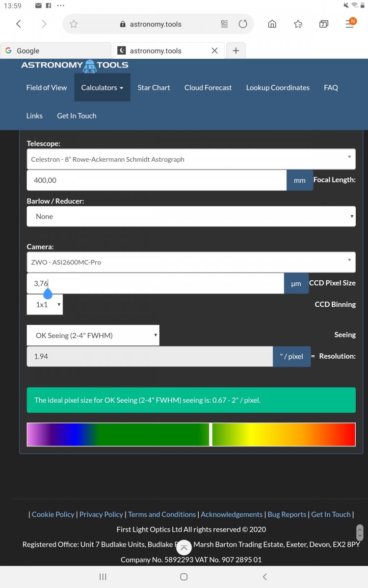Edit the focal length 400,00 field

[x=157, y=180]
